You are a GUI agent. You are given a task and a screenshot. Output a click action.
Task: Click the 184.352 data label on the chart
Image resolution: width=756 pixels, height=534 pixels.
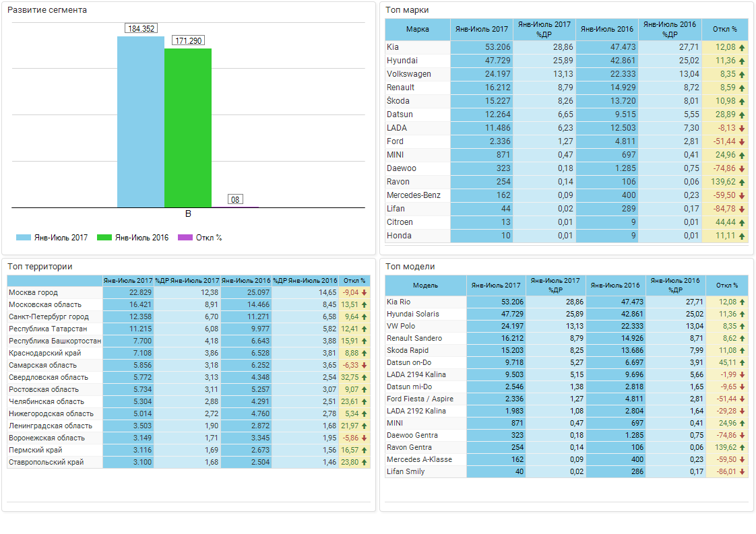click(x=141, y=28)
